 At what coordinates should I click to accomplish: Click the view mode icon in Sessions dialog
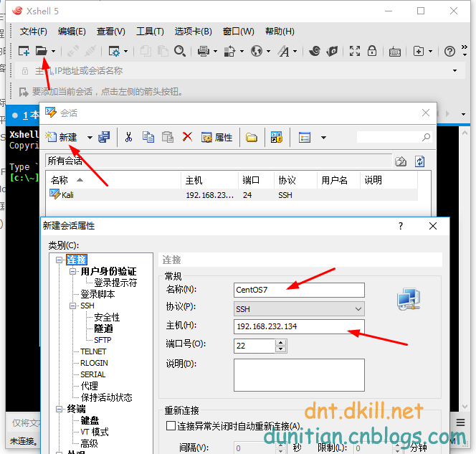(305, 138)
